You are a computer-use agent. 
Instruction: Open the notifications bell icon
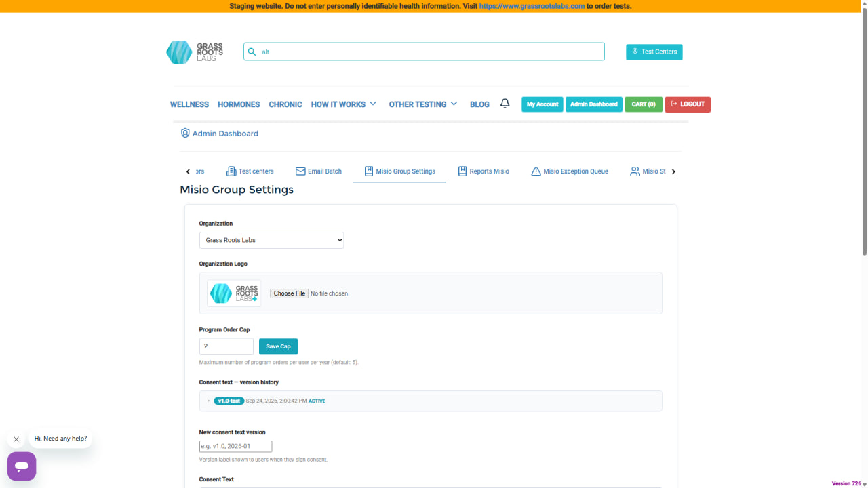505,104
